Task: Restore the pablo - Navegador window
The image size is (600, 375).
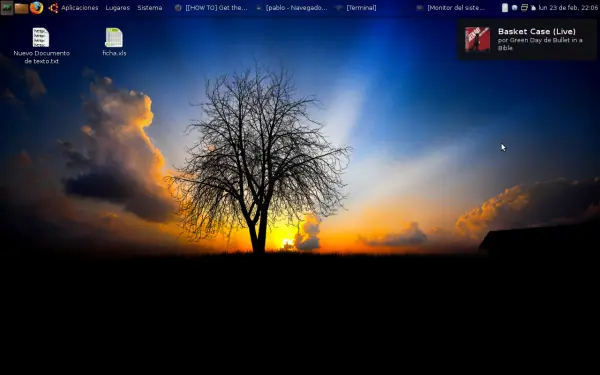Action: [x=292, y=8]
